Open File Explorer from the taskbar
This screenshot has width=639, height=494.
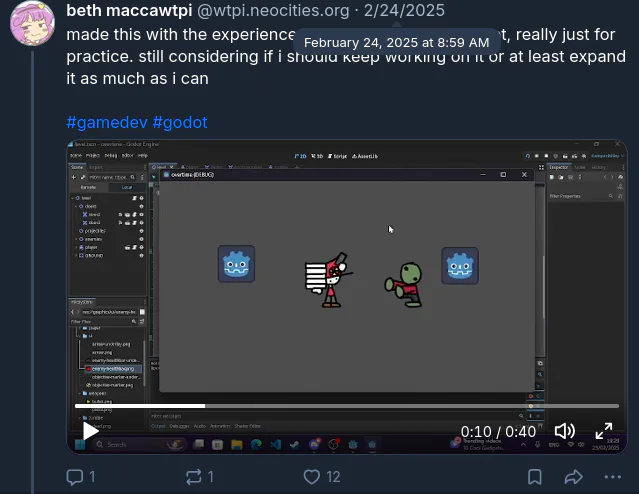pyautogui.click(x=237, y=444)
